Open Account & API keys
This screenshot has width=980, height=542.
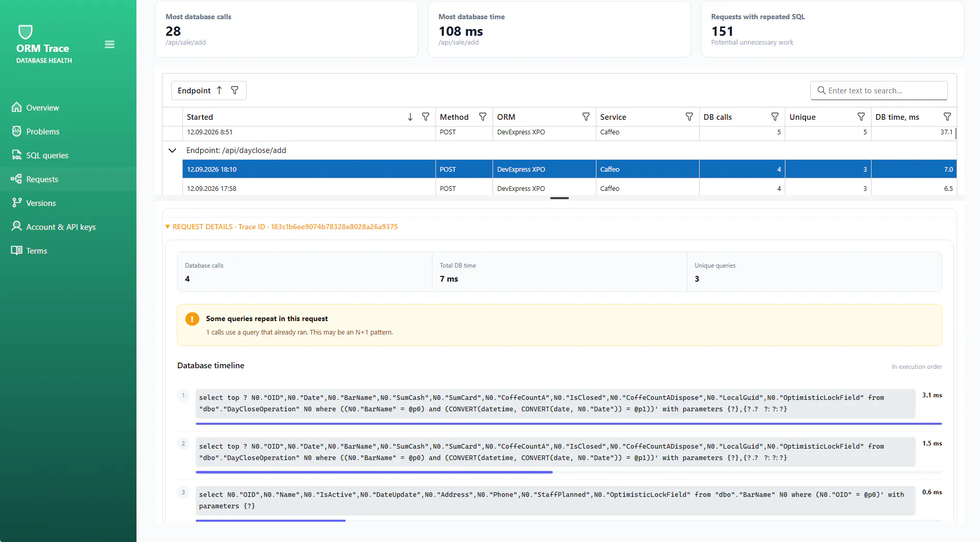pyautogui.click(x=68, y=227)
